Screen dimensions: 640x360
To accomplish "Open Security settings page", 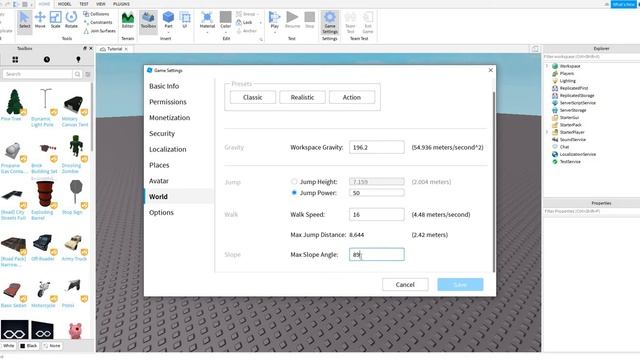I will tap(162, 133).
